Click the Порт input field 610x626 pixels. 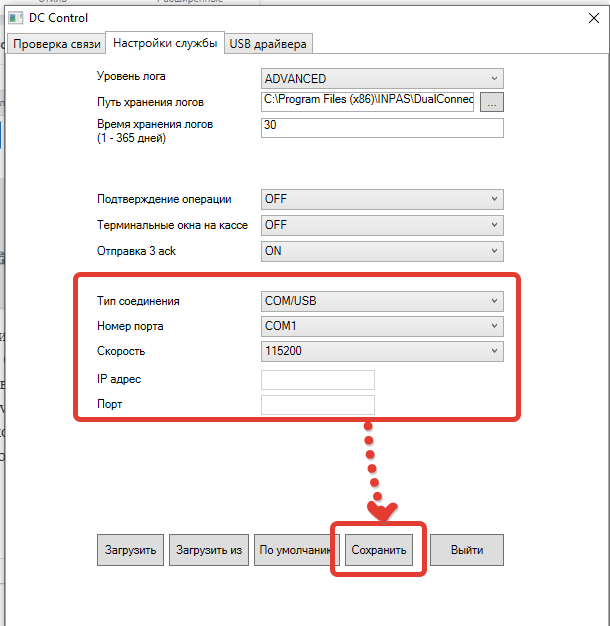tap(317, 405)
